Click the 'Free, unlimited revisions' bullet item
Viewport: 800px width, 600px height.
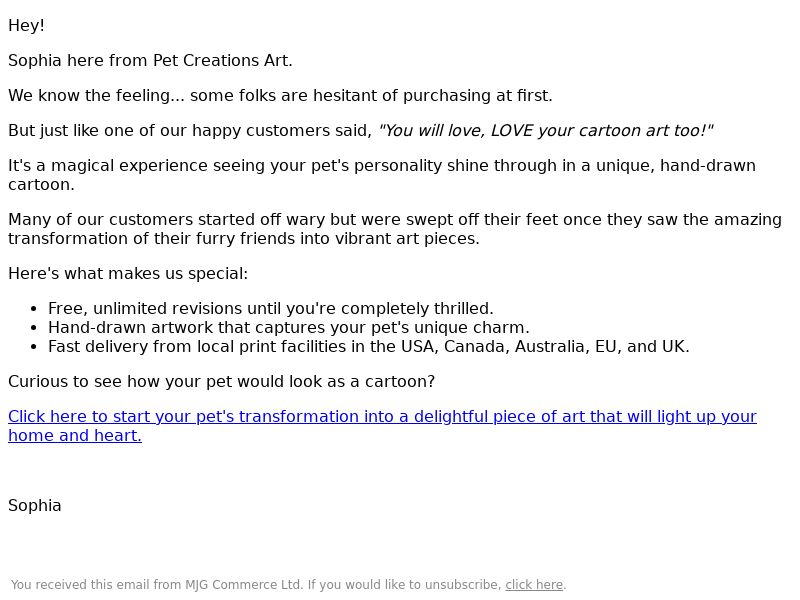(271, 309)
